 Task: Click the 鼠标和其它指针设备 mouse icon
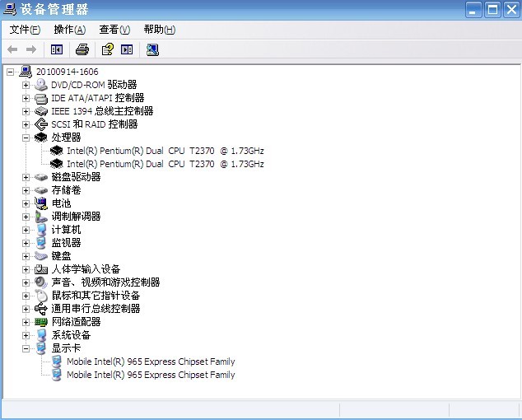[x=41, y=296]
